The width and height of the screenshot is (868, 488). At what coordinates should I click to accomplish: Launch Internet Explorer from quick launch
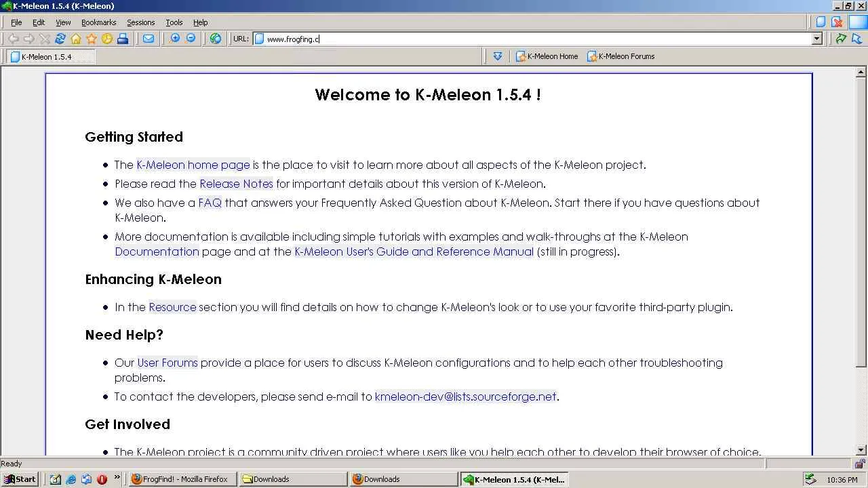pos(71,479)
